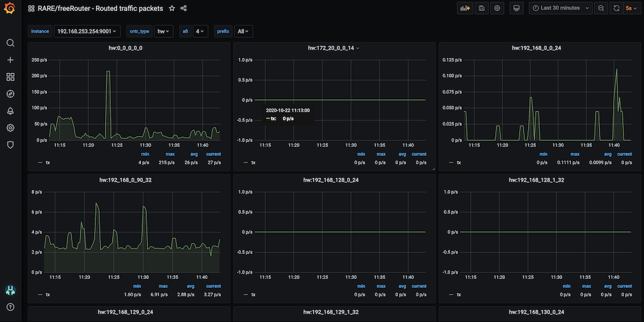Cycle view mode with the monitor icon
Viewport: 644px width, 322px height.
point(516,8)
